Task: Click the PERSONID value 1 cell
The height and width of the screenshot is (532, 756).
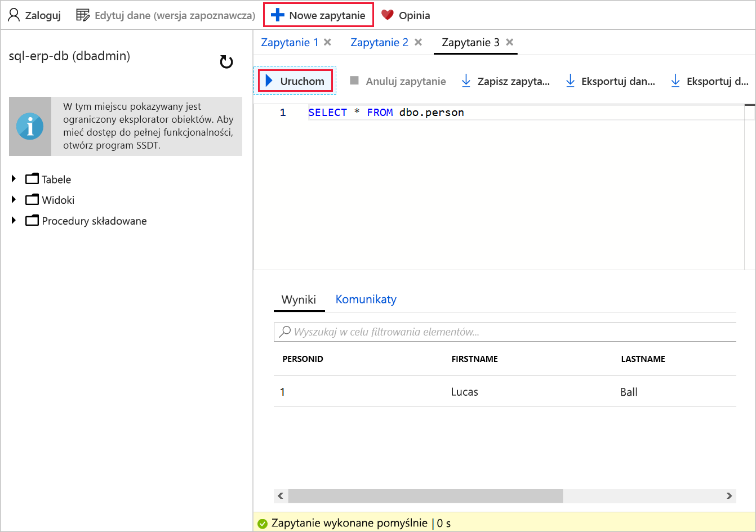Action: tap(282, 392)
